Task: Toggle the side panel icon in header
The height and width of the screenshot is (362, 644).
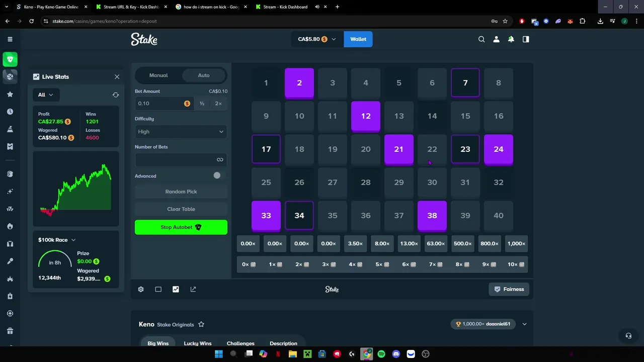Action: pos(526,39)
